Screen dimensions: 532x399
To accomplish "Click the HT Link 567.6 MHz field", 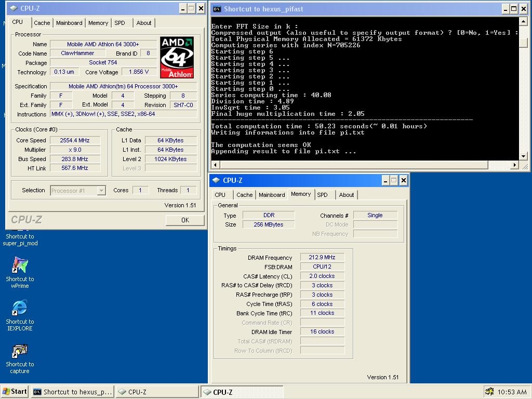I will point(75,168).
